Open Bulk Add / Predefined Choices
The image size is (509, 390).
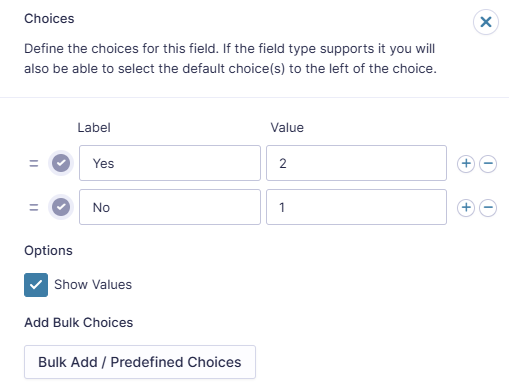pos(140,362)
